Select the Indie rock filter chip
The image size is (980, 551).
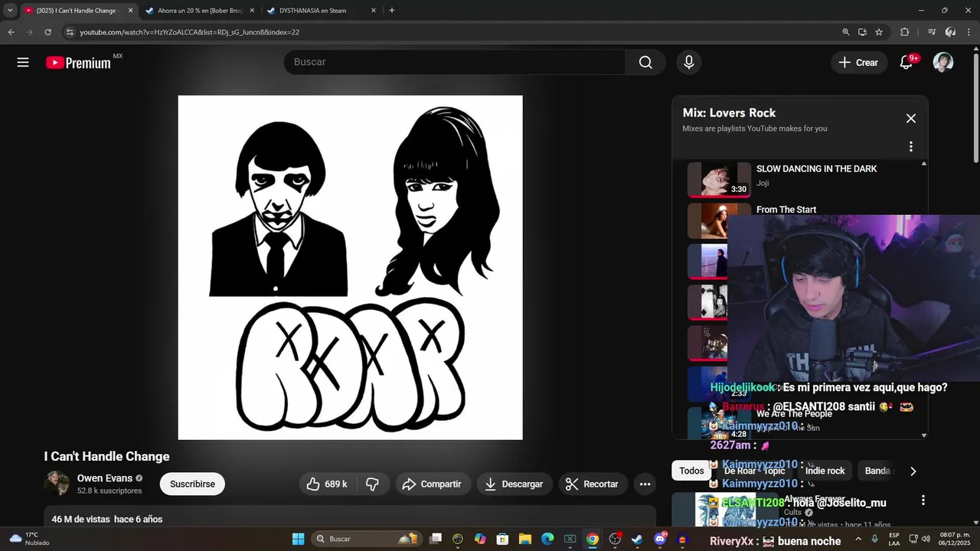click(825, 471)
